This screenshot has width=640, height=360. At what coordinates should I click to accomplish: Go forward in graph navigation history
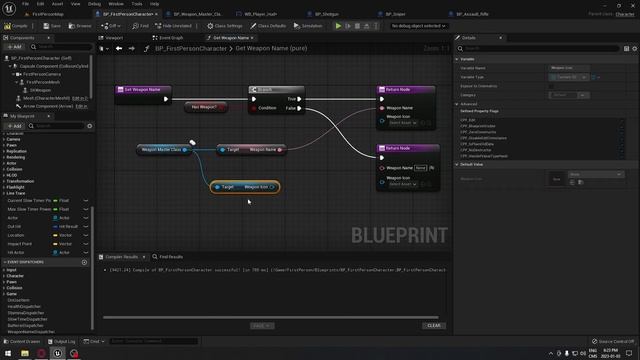[131, 49]
